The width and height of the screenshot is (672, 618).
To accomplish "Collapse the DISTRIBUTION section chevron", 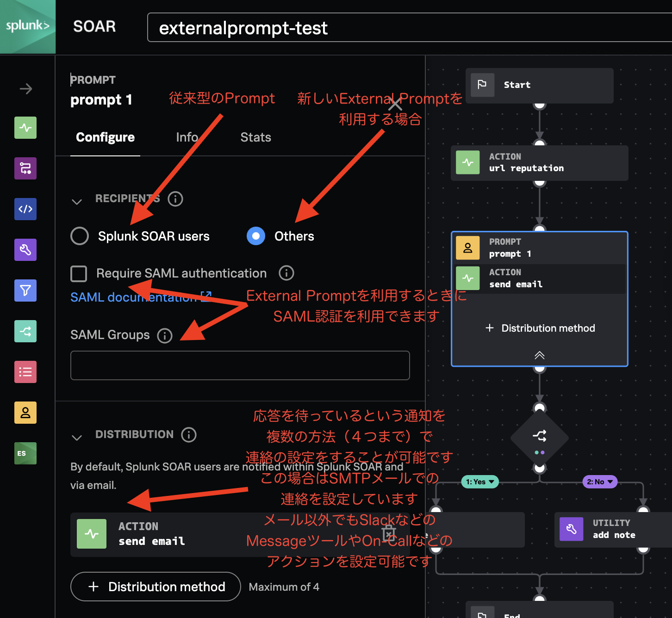I will 76,437.
